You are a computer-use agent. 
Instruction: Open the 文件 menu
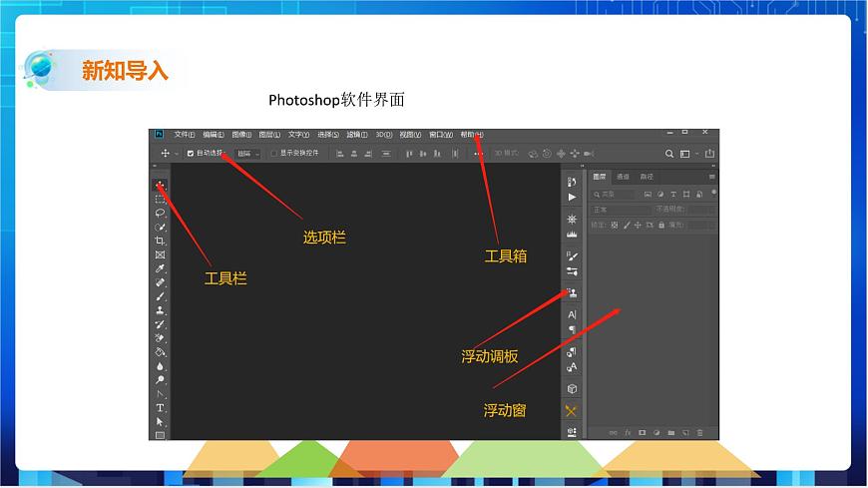(x=185, y=135)
